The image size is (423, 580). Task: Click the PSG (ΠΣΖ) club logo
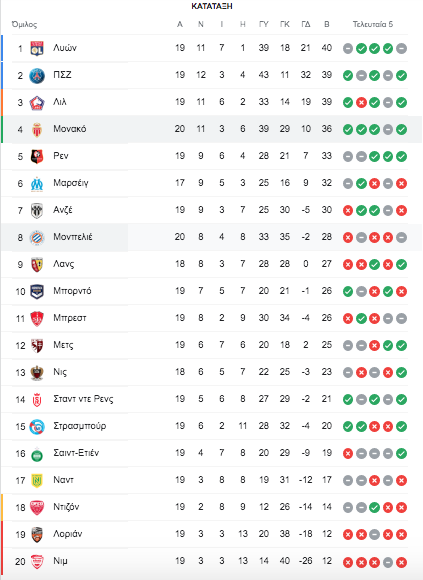coord(37,75)
